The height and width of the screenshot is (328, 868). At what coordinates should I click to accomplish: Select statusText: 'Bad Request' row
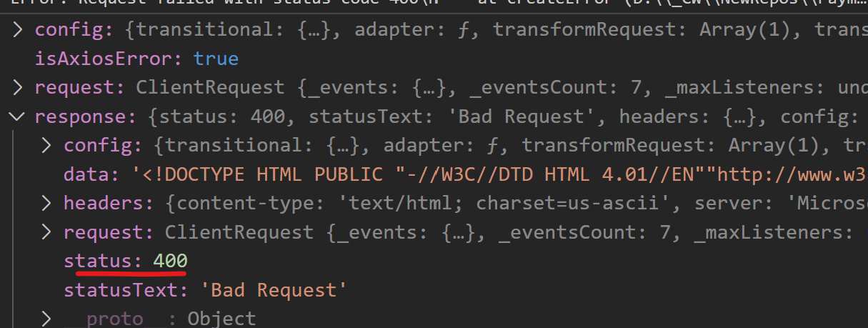click(x=434, y=290)
